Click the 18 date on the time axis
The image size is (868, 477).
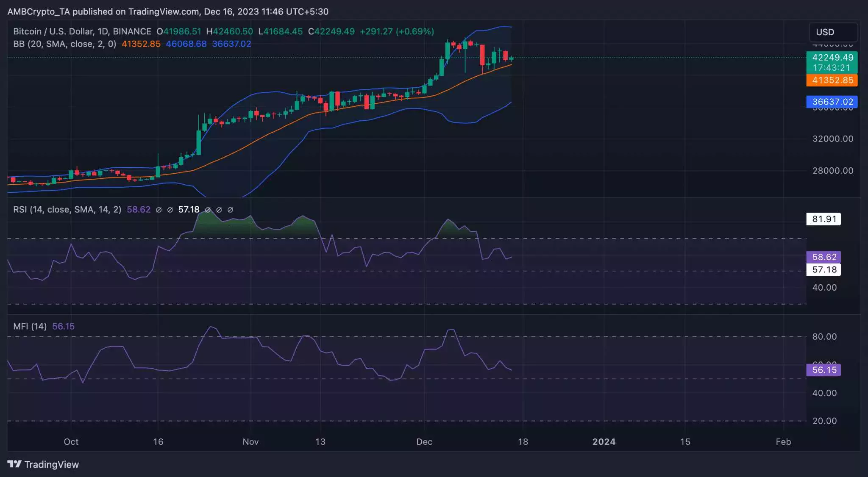(x=523, y=442)
